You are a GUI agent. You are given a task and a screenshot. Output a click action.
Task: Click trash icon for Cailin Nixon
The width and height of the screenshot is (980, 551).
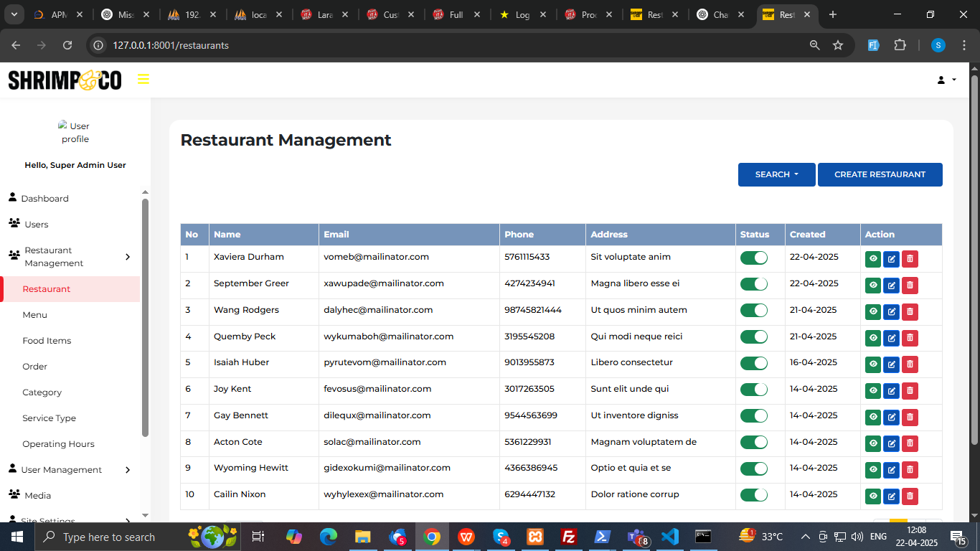coord(910,496)
